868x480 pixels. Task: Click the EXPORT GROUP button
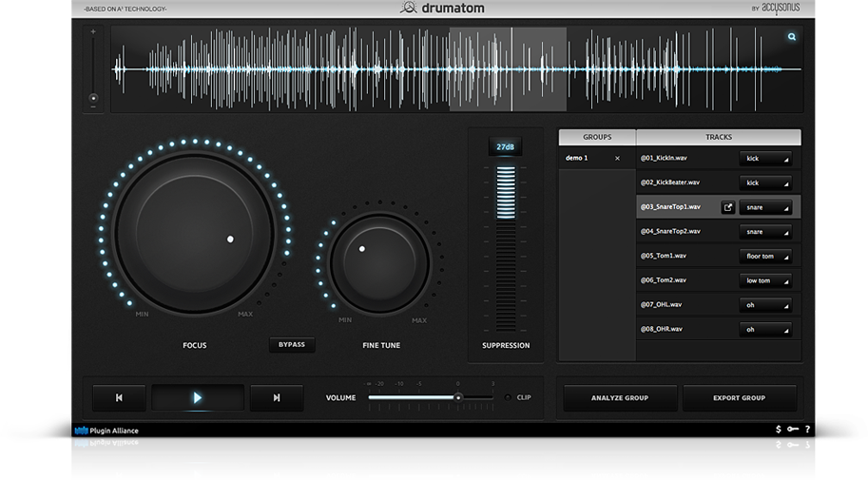[x=740, y=397]
